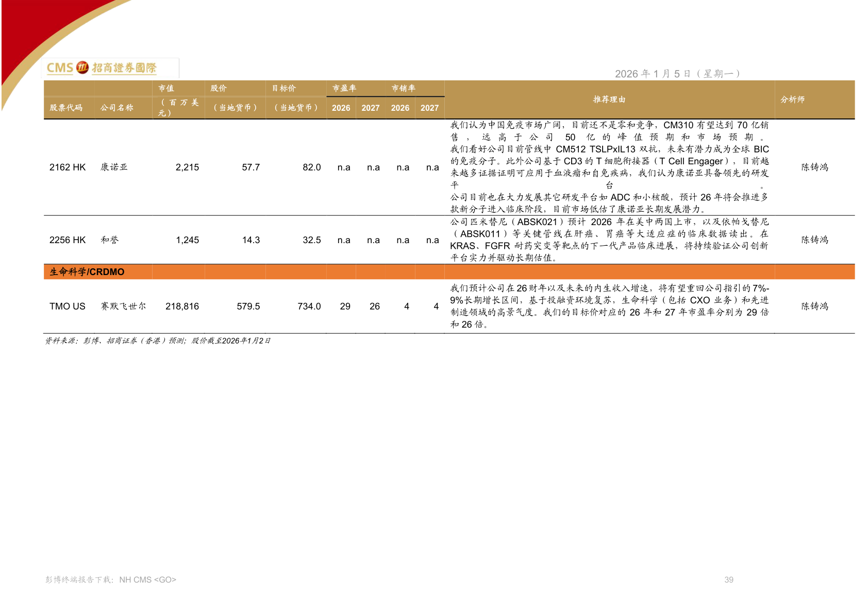This screenshot has width=868, height=614.
Task: Select the 资料来源 source footnote
Action: pyautogui.click(x=158, y=341)
